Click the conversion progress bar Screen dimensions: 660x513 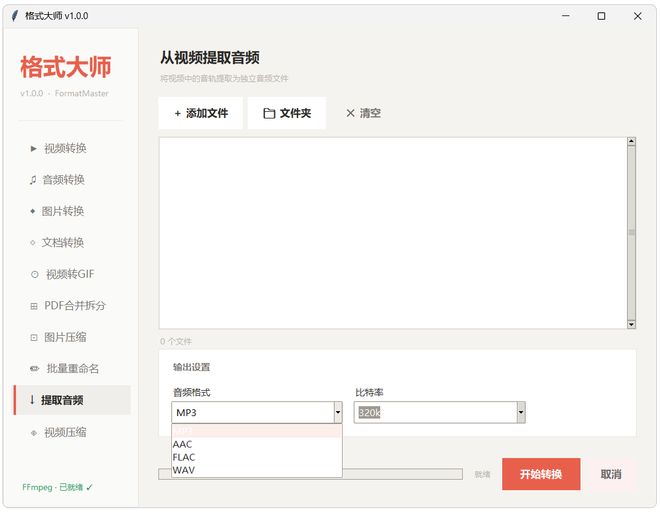(311, 474)
